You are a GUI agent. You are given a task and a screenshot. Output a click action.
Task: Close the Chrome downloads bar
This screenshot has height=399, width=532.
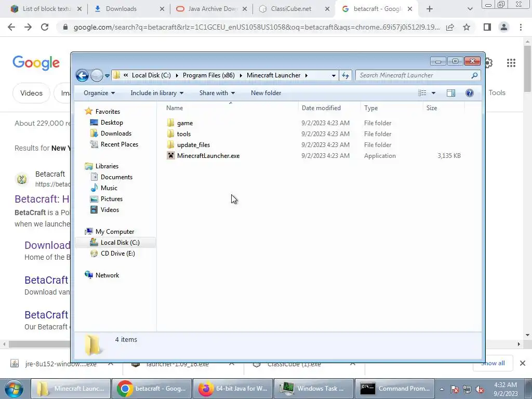coord(523,363)
